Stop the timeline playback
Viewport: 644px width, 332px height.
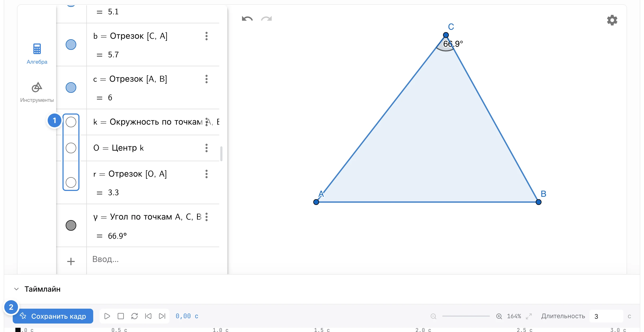pyautogui.click(x=121, y=316)
